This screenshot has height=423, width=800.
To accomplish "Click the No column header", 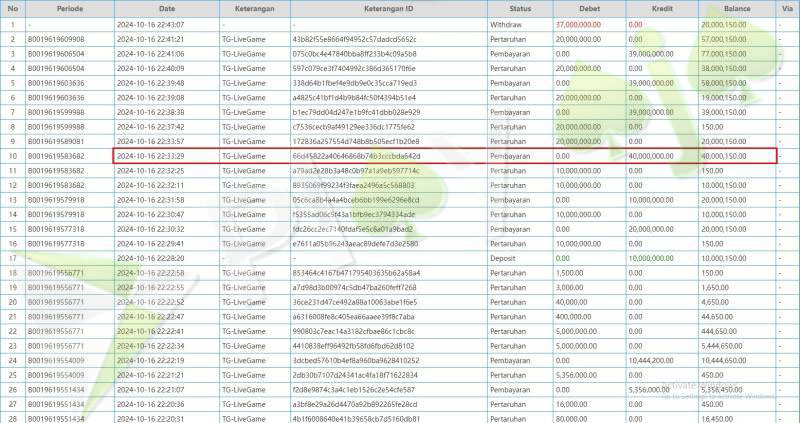I will coord(12,7).
